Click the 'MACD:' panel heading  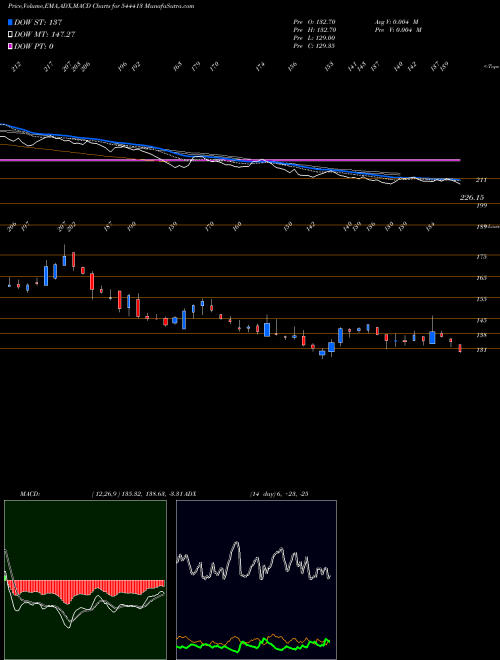pos(29,494)
